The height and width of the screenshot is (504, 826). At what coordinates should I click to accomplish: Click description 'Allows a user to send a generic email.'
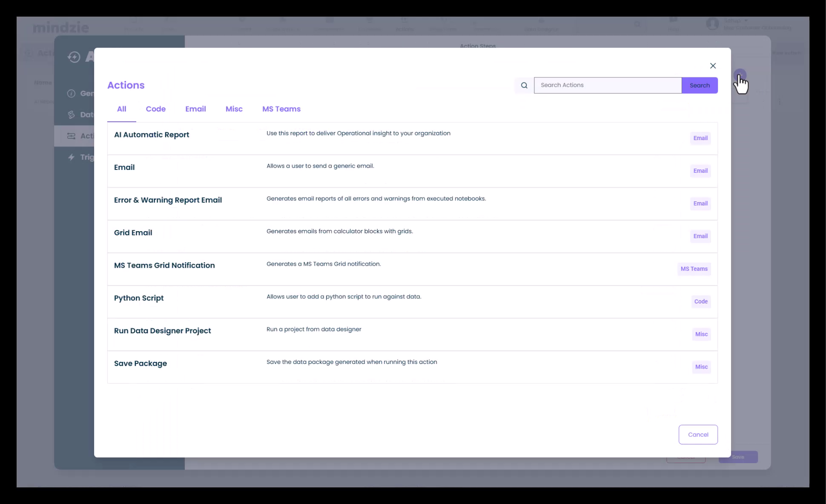320,166
